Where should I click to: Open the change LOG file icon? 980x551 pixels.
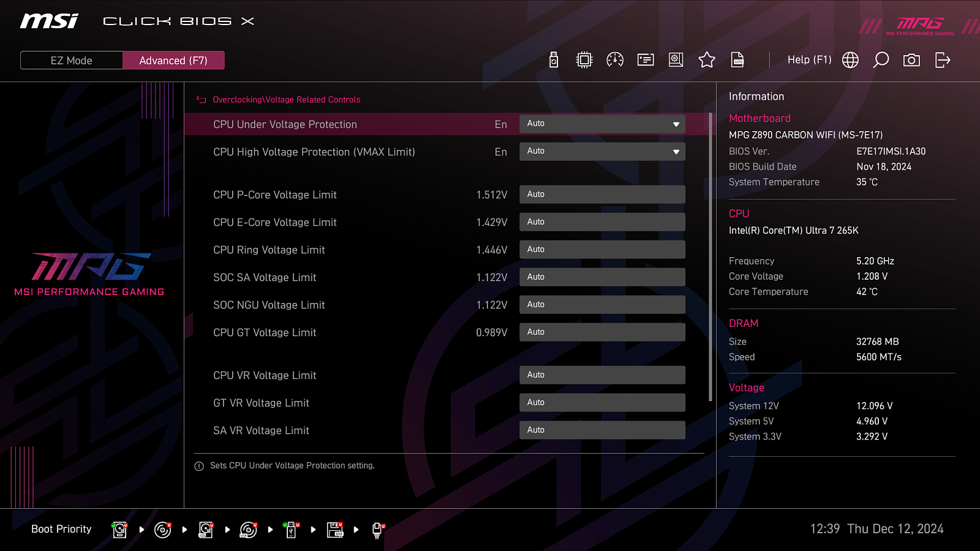click(737, 60)
